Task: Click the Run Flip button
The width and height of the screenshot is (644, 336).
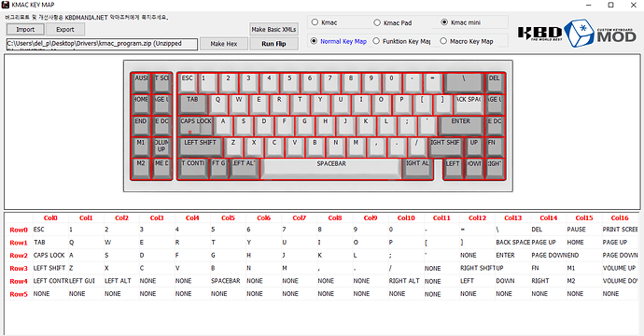Action: point(274,44)
